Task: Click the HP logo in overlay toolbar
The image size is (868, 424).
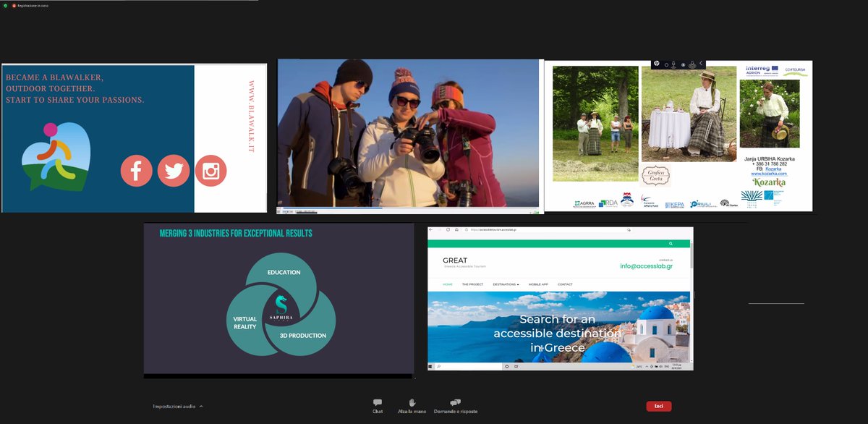Action: 655,64
